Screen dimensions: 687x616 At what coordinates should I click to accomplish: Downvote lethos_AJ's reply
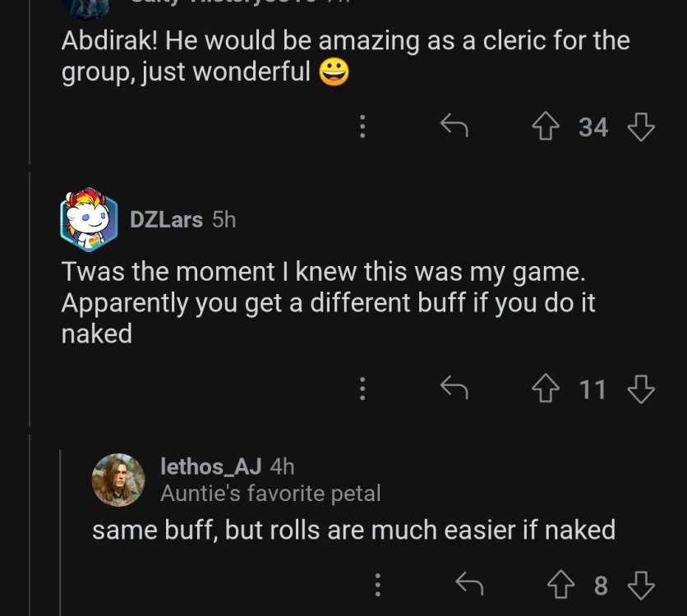pos(640,585)
